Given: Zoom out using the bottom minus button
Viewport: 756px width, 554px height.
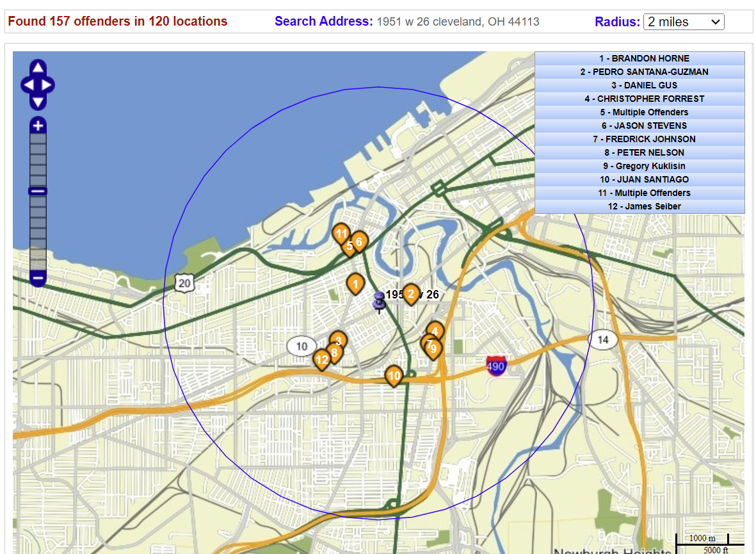Looking at the screenshot, I should click(x=38, y=278).
